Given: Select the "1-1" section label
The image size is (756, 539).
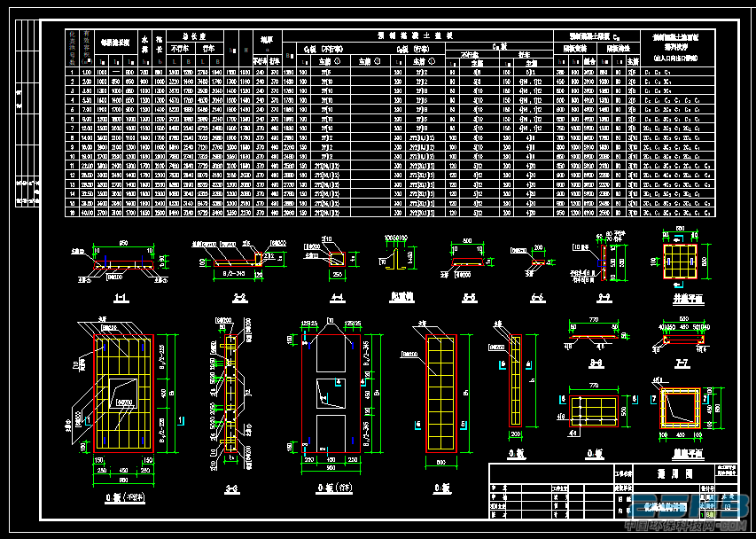Looking at the screenshot, I should point(121,299).
